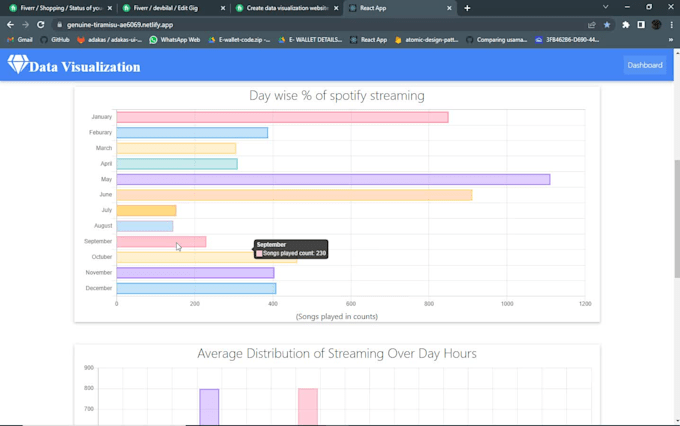Click the scrollbar up arrow

pos(677,52)
